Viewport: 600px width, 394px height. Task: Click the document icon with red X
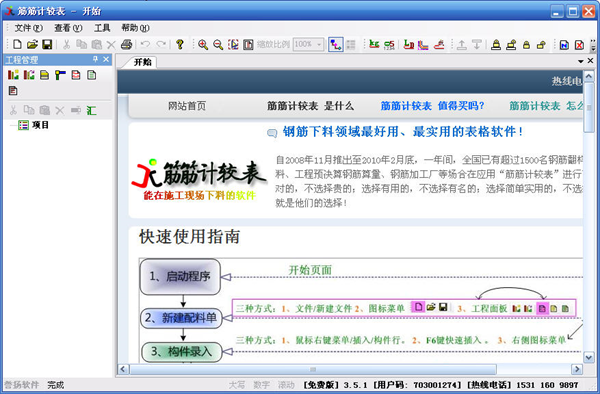pos(579,45)
